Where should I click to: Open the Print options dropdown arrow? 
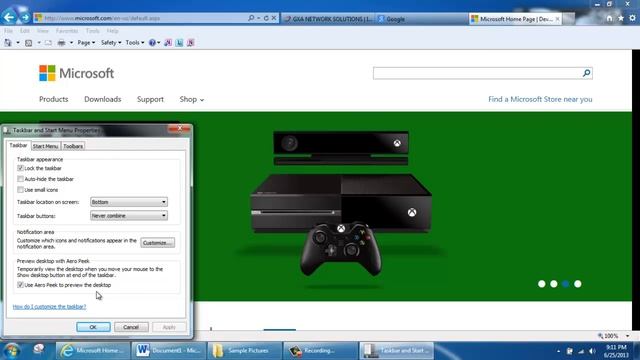pos(71,42)
